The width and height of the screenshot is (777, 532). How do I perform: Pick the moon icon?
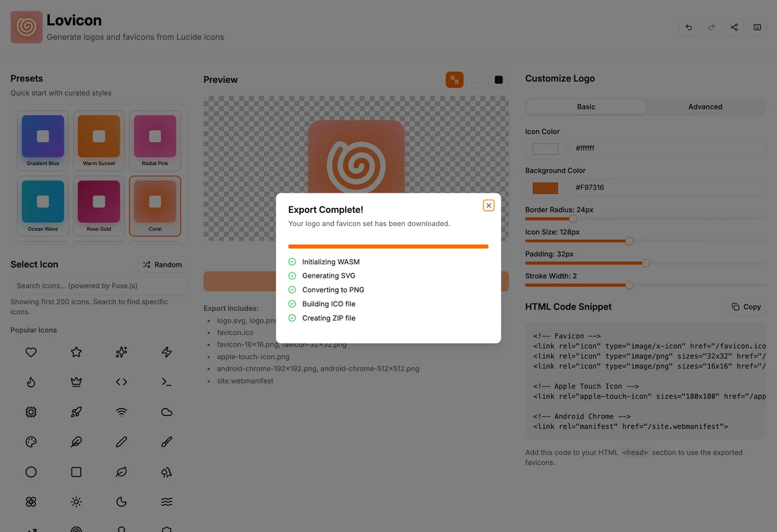[121, 502]
